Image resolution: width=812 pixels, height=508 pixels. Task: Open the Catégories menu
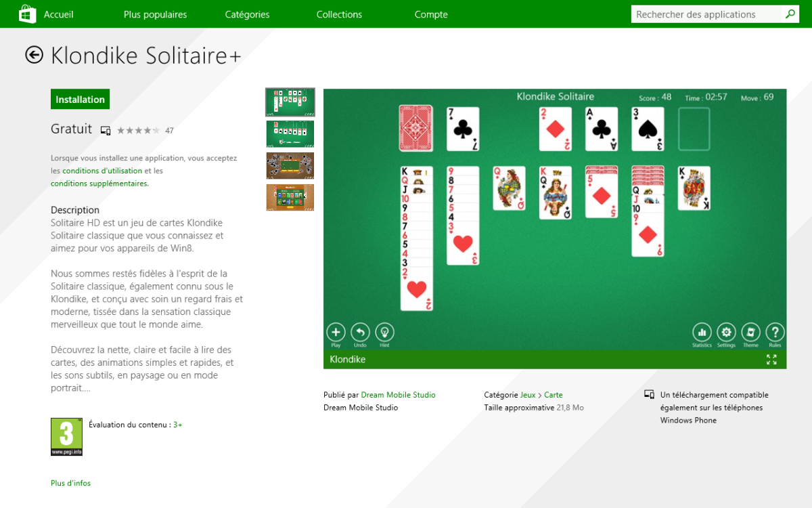pyautogui.click(x=247, y=14)
